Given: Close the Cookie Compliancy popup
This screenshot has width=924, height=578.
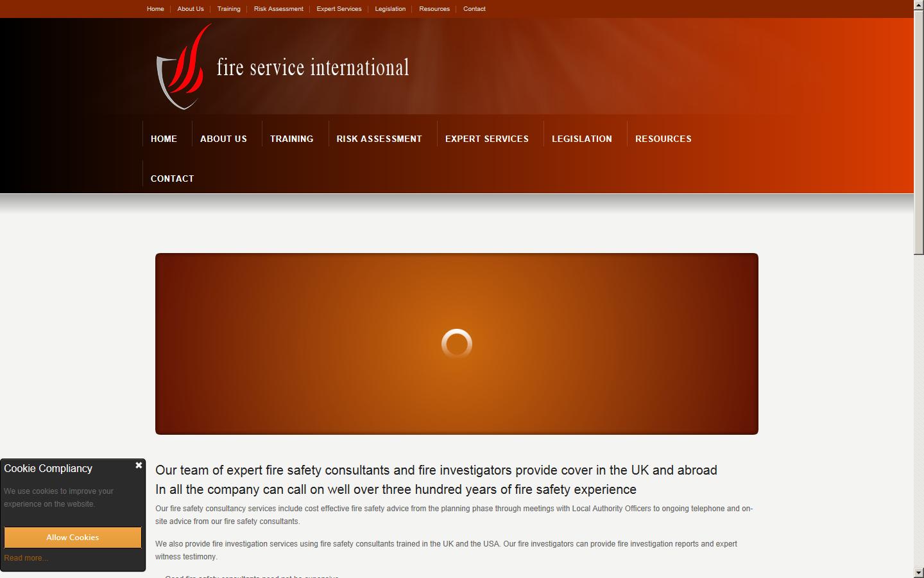Looking at the screenshot, I should pyautogui.click(x=139, y=466).
